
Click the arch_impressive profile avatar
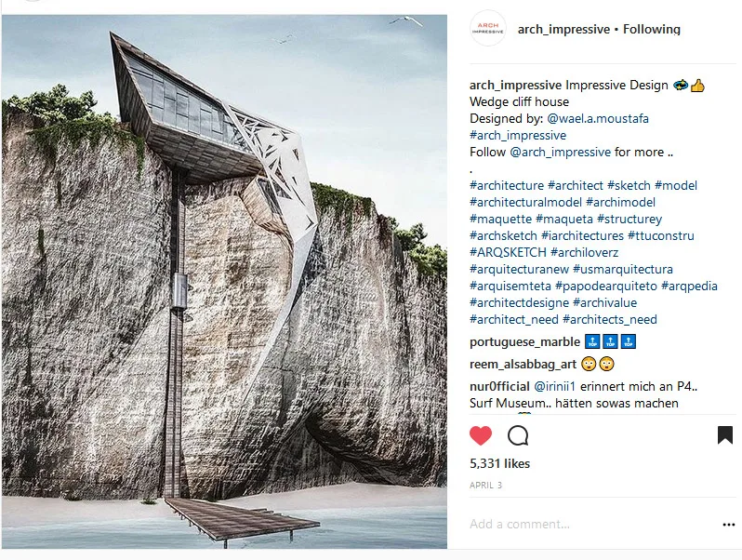tap(488, 29)
